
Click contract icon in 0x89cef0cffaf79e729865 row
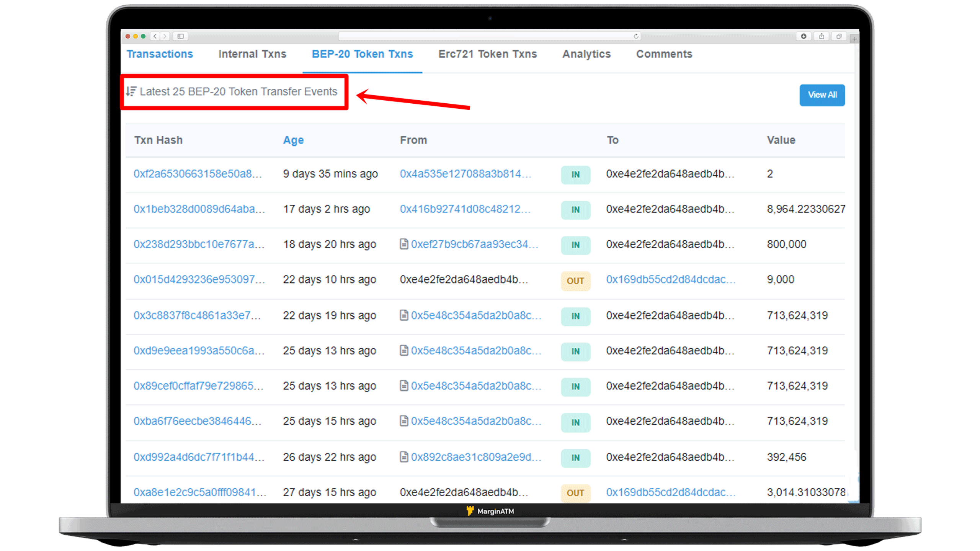(403, 385)
